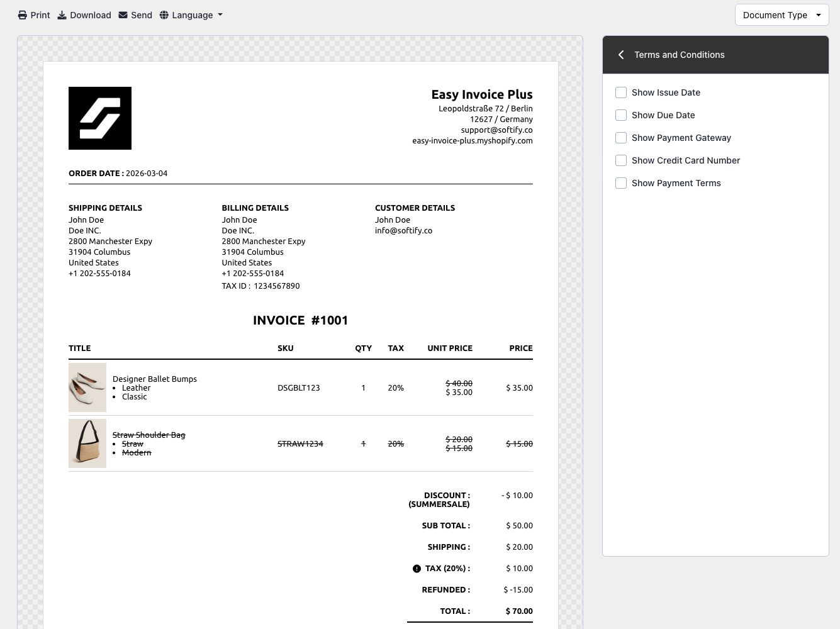
Task: Toggle the Show Payment Gateway checkbox
Action: pos(621,138)
